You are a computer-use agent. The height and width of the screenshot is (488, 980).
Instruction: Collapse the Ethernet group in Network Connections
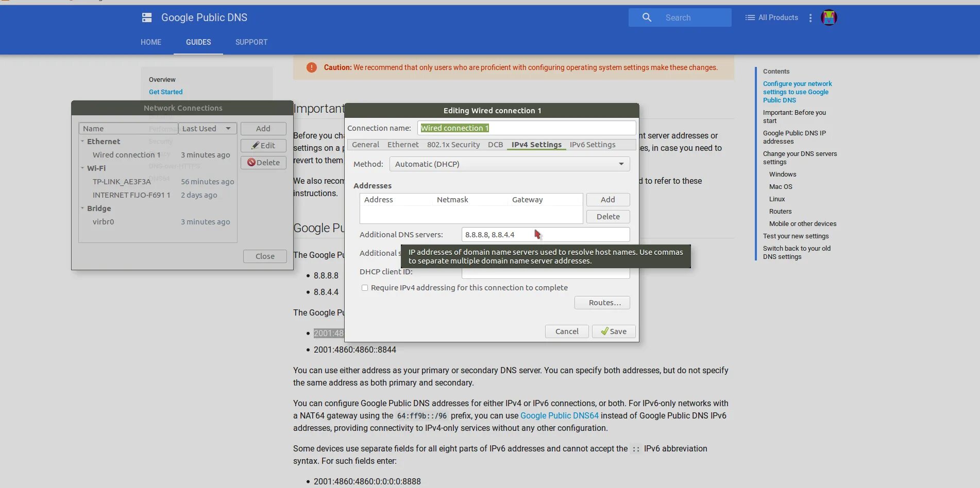(x=82, y=141)
